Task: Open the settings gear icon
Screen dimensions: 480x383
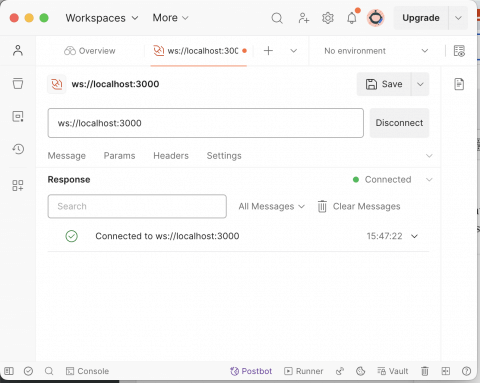Action: tap(328, 18)
